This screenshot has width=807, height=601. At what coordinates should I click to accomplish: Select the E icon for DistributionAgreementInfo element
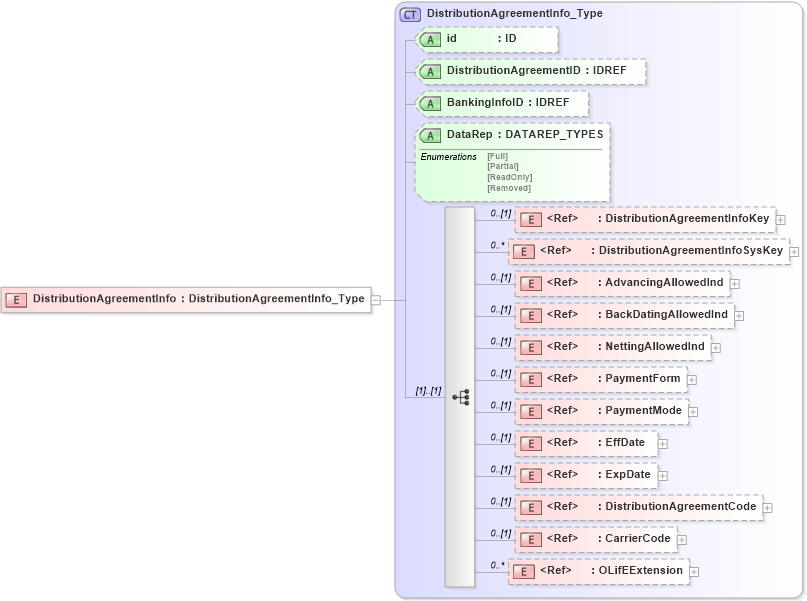click(x=16, y=298)
